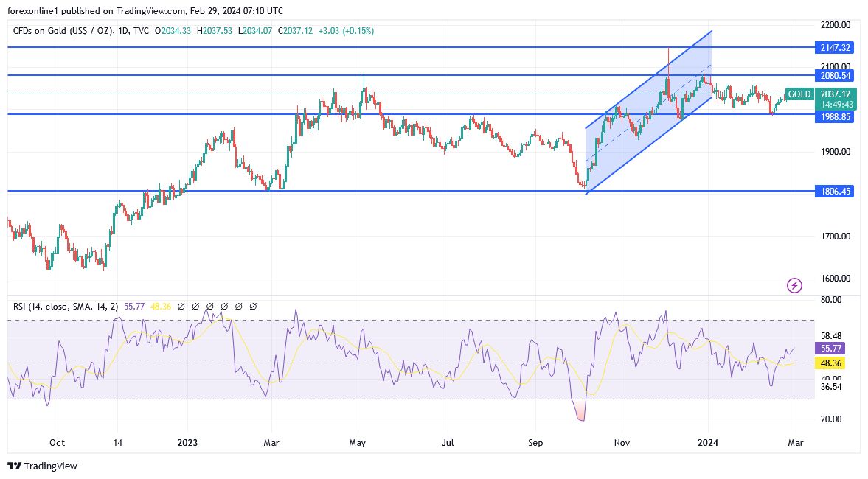
Task: Toggle the fourth Ø hidden RSI value
Action: pos(225,305)
